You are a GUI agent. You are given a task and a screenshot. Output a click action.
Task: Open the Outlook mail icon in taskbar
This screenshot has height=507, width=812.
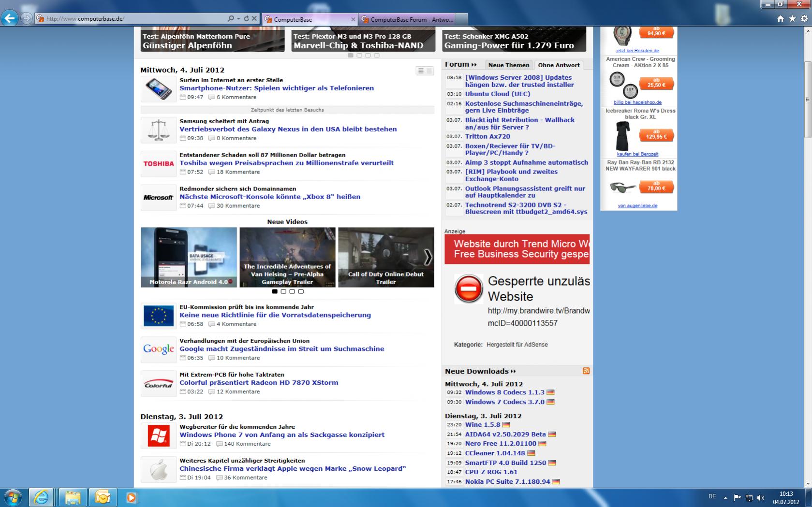[x=103, y=497]
